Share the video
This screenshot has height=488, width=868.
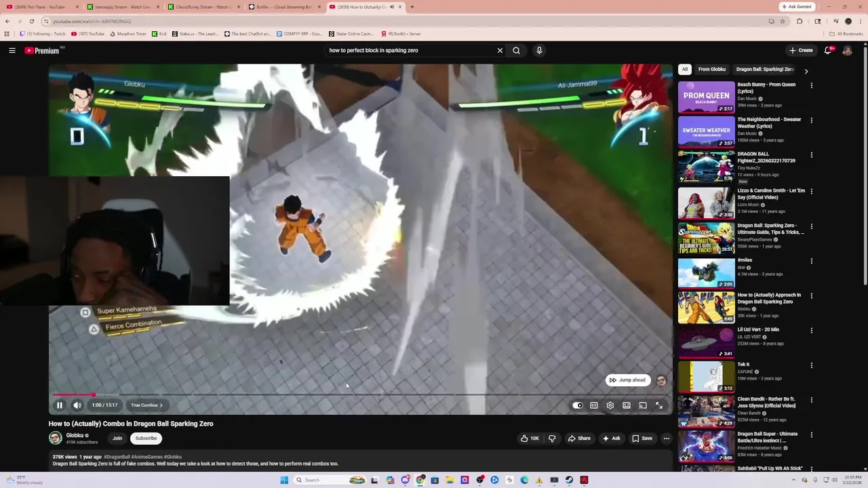click(x=578, y=439)
